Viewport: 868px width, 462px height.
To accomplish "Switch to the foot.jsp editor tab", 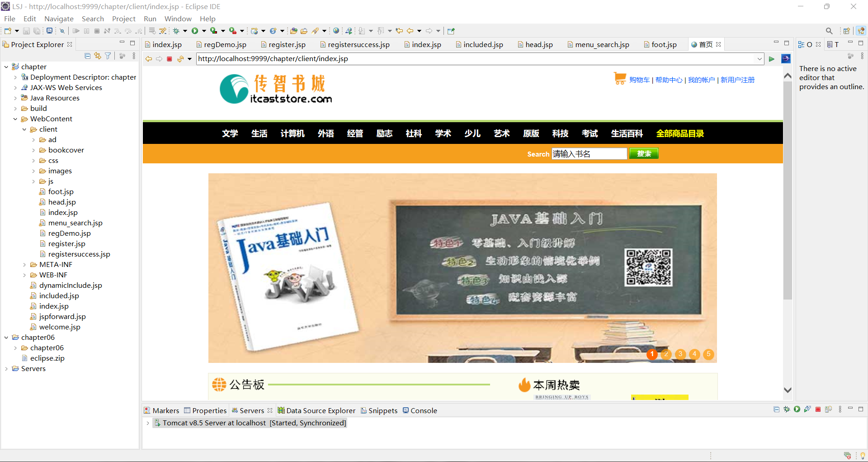I will [x=664, y=44].
